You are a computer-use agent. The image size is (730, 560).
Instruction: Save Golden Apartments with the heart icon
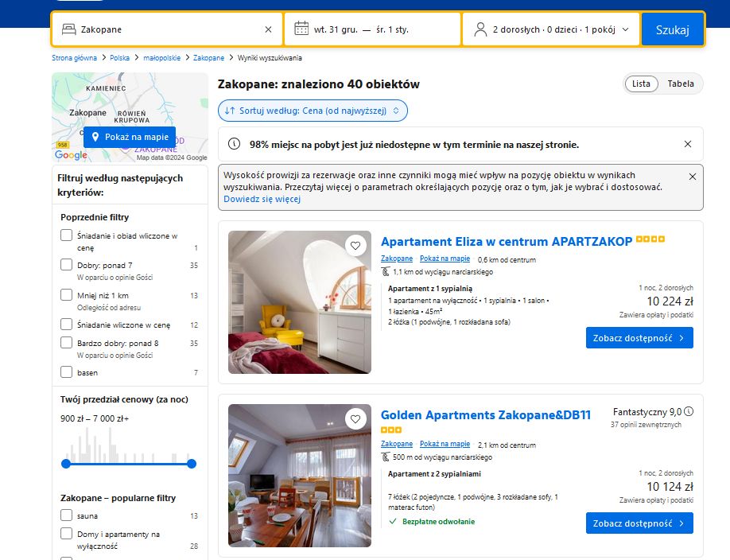355,419
